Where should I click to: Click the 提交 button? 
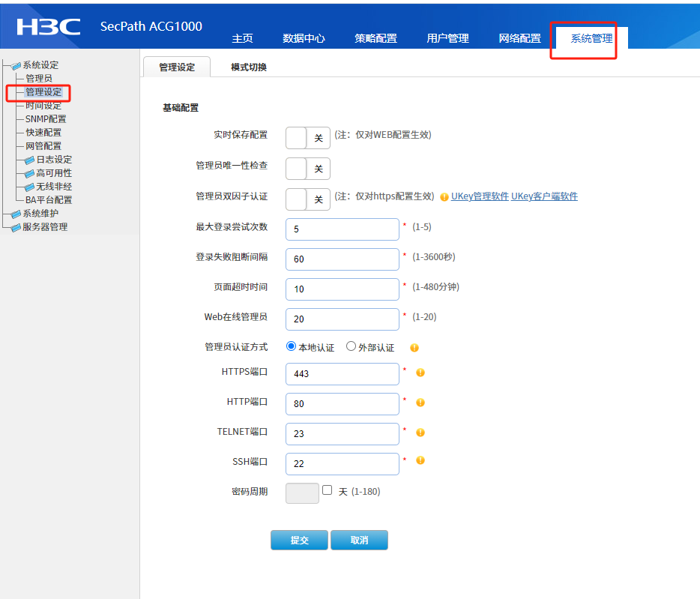point(299,540)
